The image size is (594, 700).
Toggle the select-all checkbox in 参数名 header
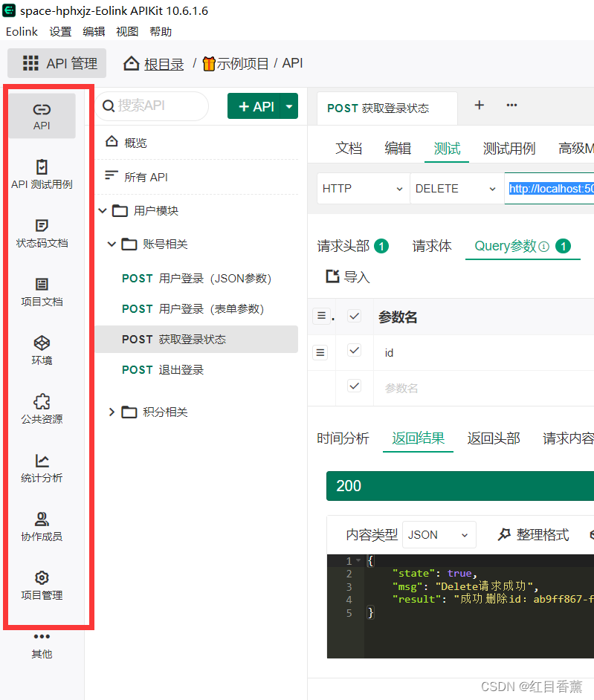tap(354, 316)
